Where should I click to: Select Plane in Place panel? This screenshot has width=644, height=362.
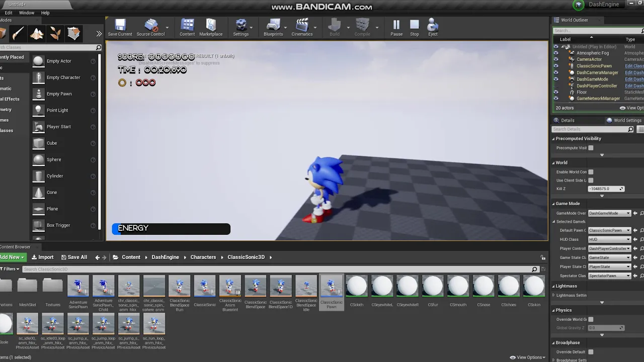coord(64,209)
